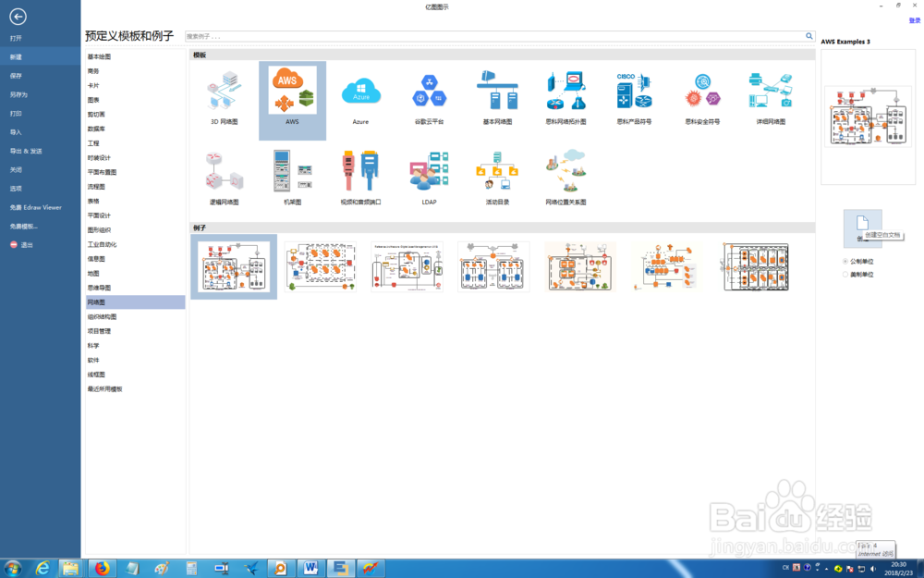Select 网络图 category in list

pos(136,302)
